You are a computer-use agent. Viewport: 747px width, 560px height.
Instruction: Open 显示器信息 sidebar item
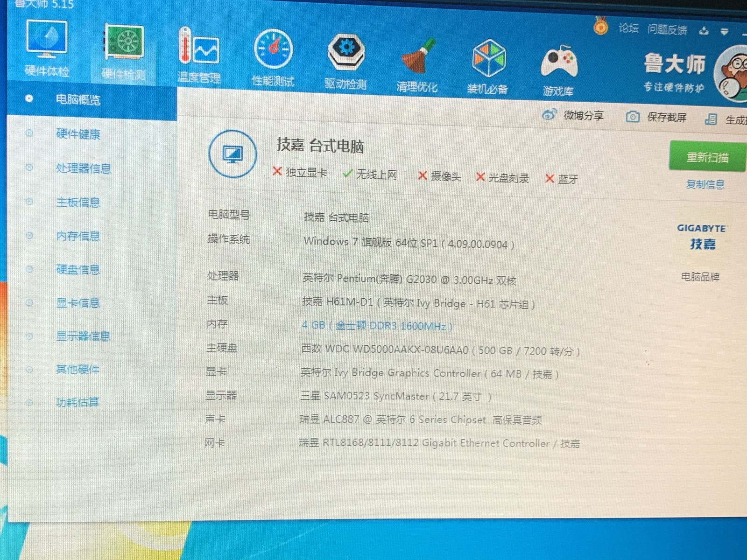pyautogui.click(x=83, y=336)
